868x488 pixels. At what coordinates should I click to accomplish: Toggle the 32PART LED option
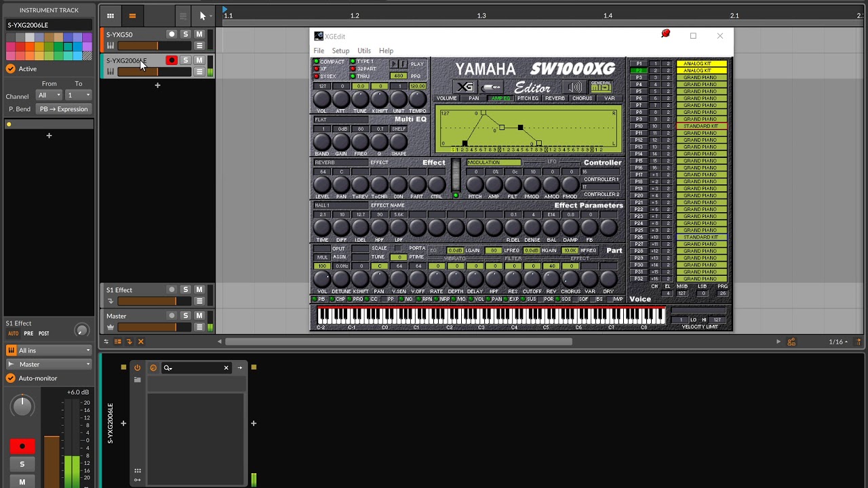coord(353,69)
